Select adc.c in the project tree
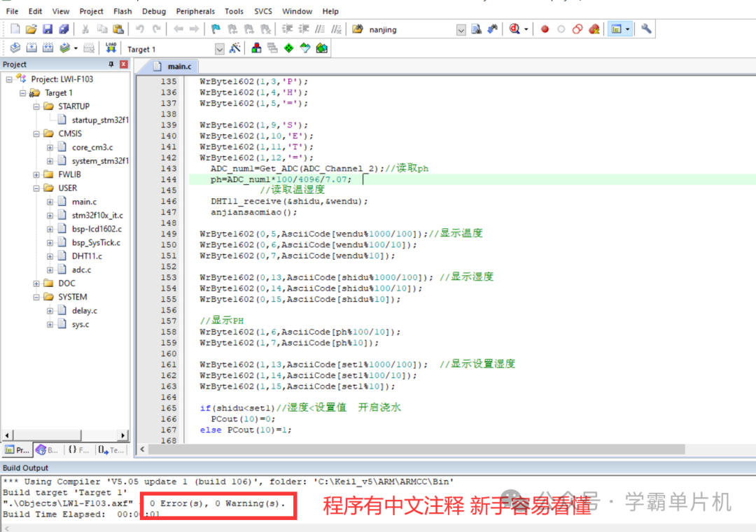This screenshot has width=756, height=532. [x=81, y=269]
